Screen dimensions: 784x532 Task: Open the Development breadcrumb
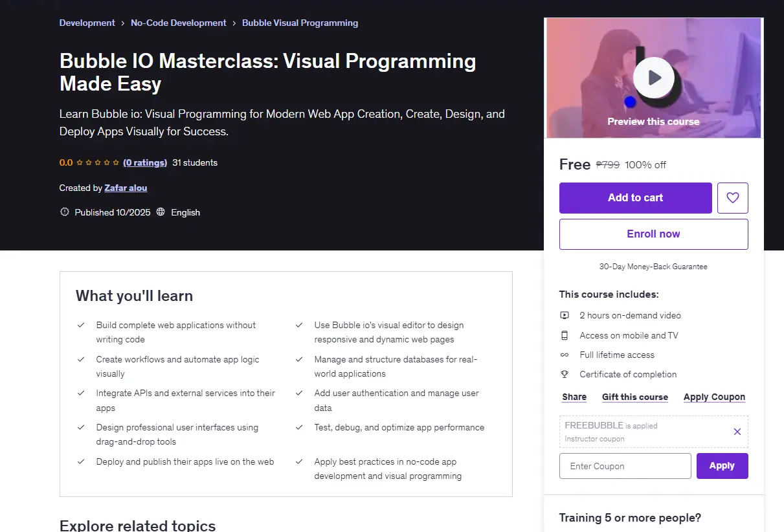87,23
